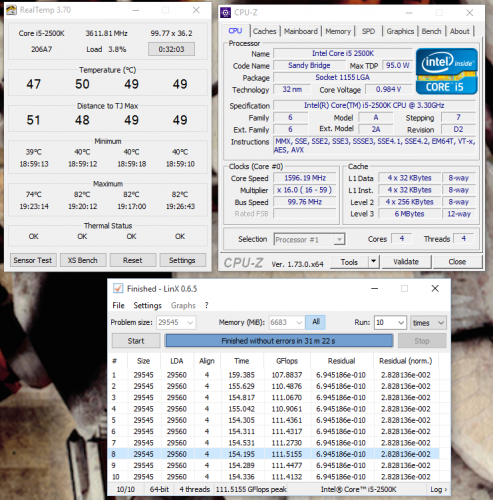Click the Core Speed value 1596.19 MHz

pos(305,178)
